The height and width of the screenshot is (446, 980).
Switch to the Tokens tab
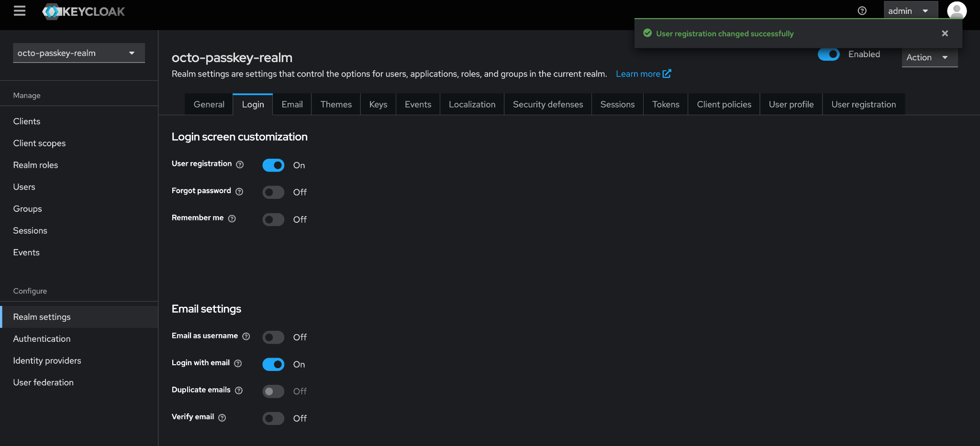point(665,104)
